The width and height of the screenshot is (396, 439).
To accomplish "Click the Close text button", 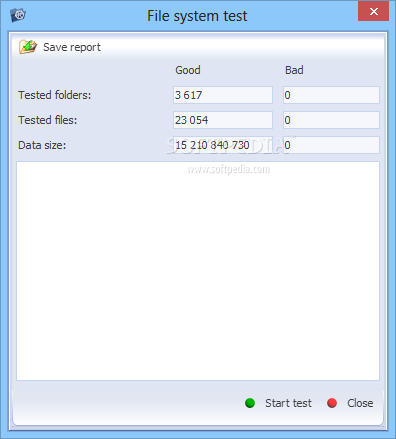I will tap(360, 403).
